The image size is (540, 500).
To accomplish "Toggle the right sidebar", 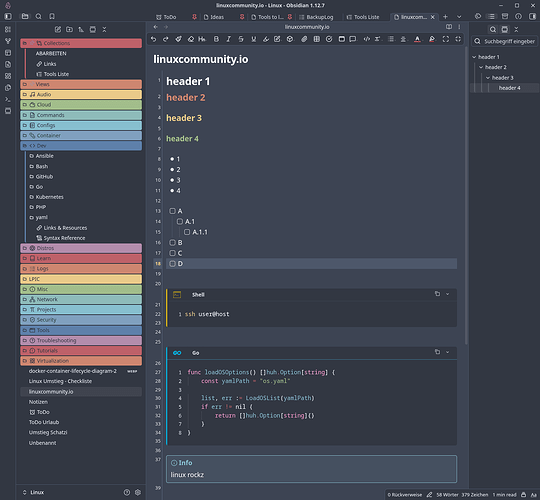I will pyautogui.click(x=532, y=17).
